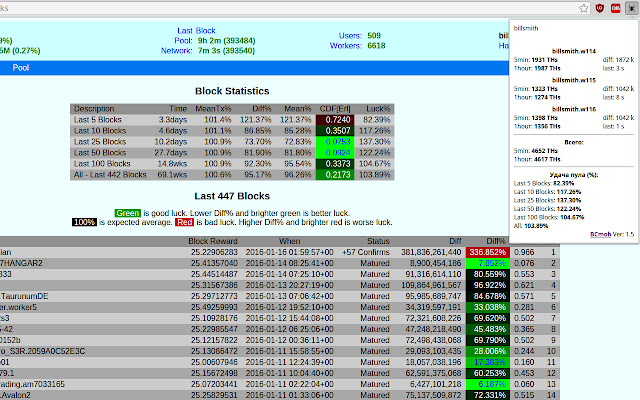Bookmark this page with the star icon

pyautogui.click(x=584, y=8)
